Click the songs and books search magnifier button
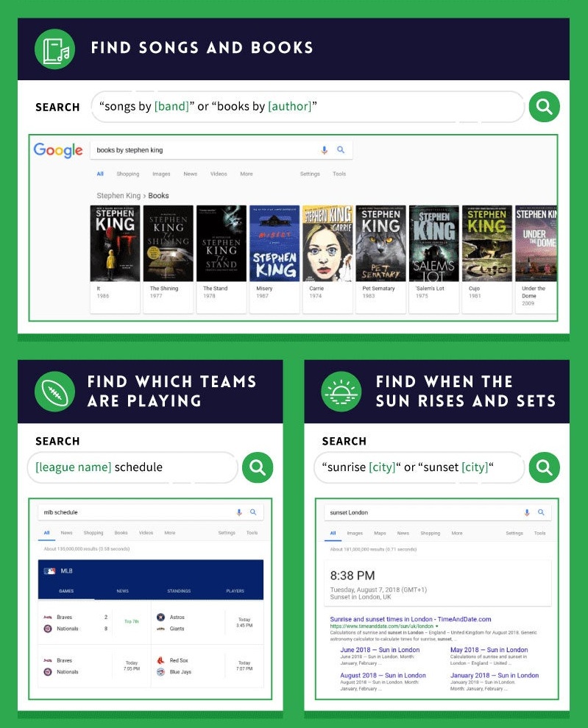This screenshot has width=588, height=728. (x=544, y=107)
